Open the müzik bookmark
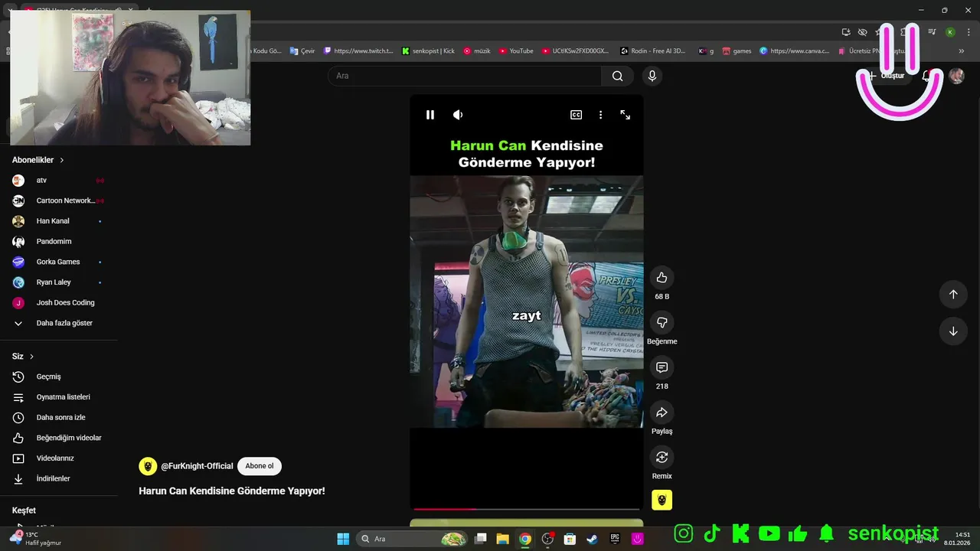 477,51
